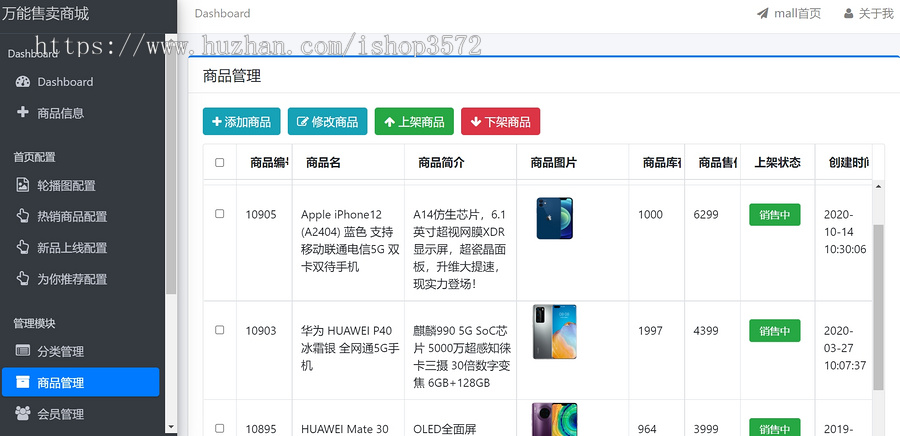Tick the checkbox for product 10903
This screenshot has width=900, height=436.
pos(220,330)
